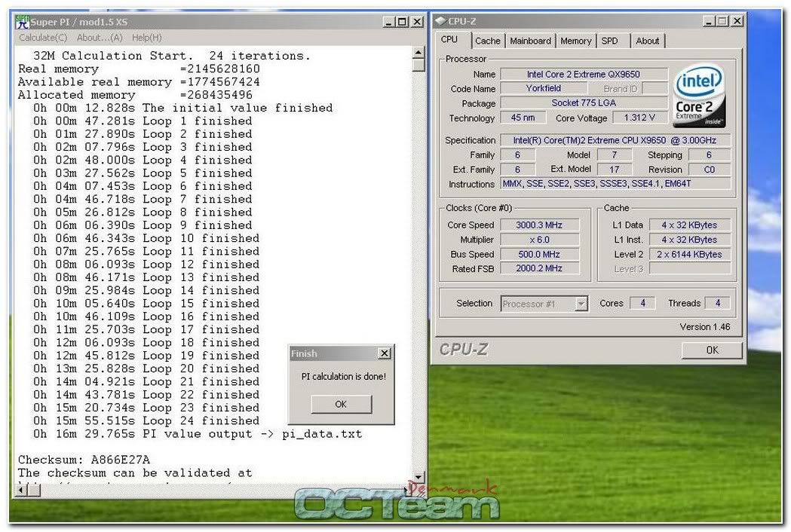Image resolution: width=791 pixels, height=532 pixels.
Task: Click the 'Checksum: A866E27A' line in Super PI
Action: pos(84,460)
